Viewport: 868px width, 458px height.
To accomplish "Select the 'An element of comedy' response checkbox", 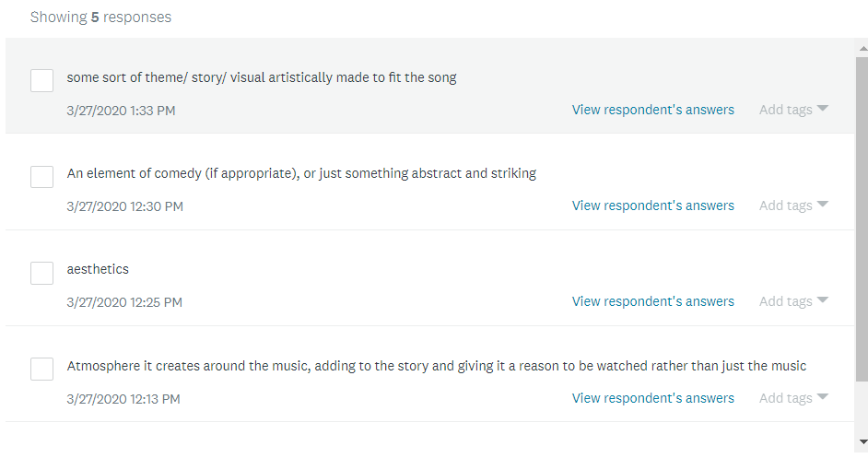I will tap(41, 177).
